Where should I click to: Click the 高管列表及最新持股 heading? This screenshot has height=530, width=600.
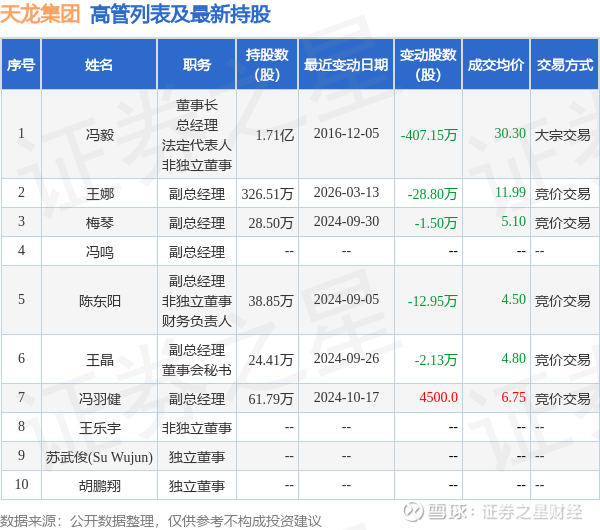181,14
